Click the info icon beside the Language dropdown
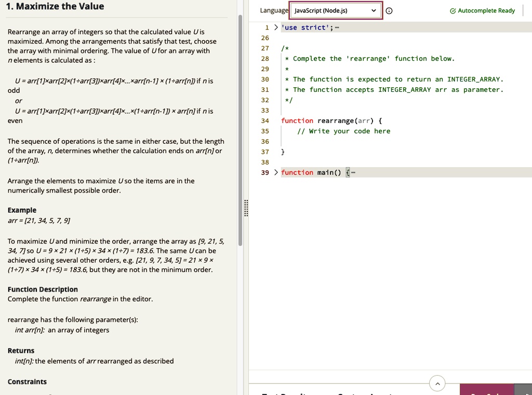This screenshot has width=532, height=395. point(389,10)
